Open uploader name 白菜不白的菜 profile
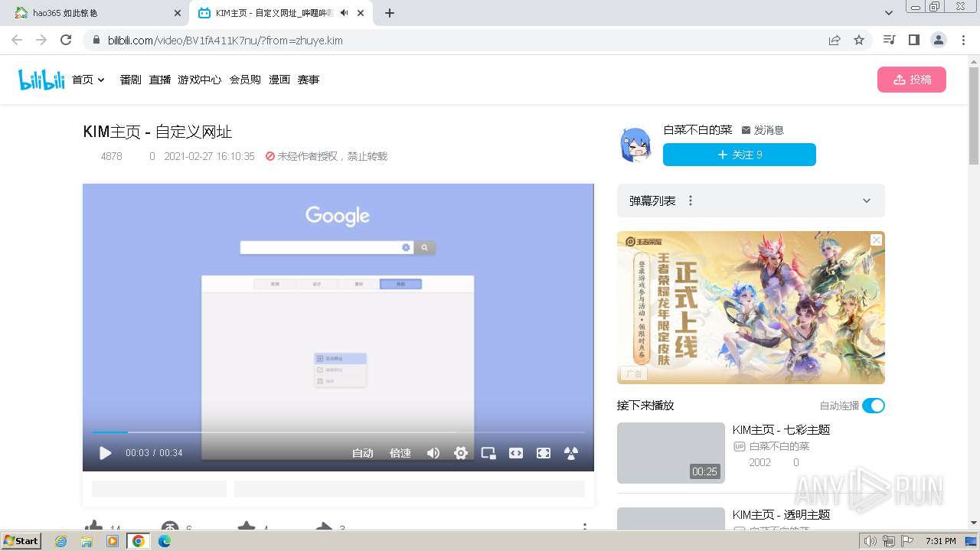Screen dimensions: 980x551 [697, 130]
